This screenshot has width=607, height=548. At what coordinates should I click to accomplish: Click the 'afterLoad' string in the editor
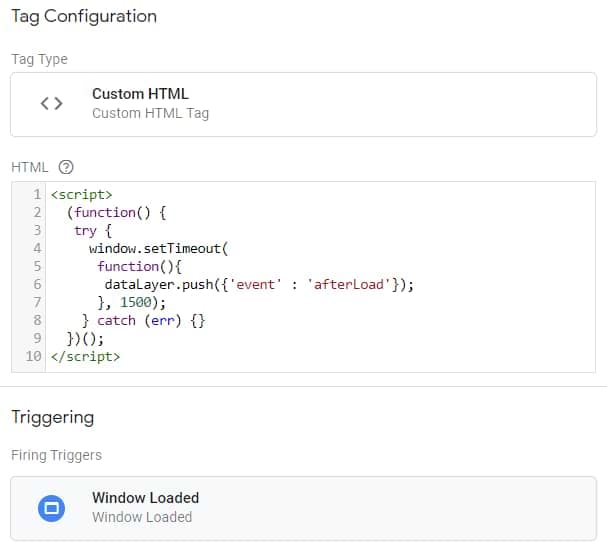tap(348, 284)
